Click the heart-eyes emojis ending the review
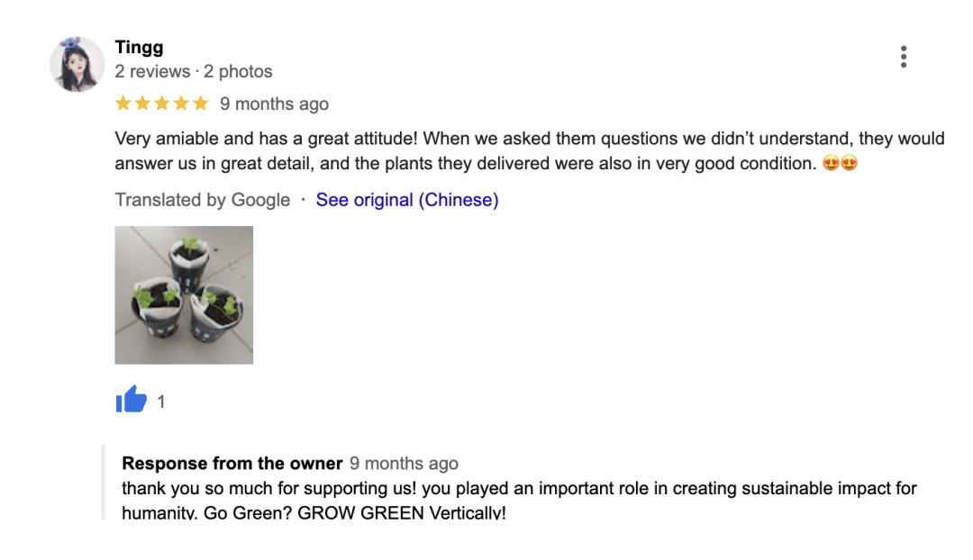The image size is (973, 560). point(840,164)
